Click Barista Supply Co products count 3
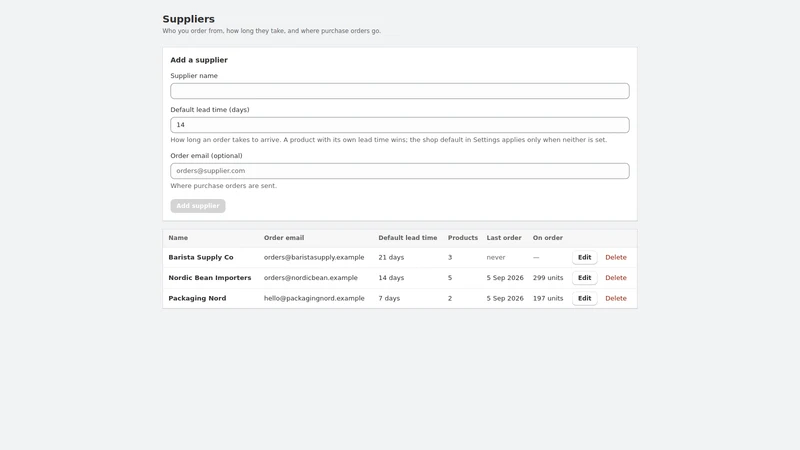Viewport: 800px width, 450px height. (x=450, y=257)
